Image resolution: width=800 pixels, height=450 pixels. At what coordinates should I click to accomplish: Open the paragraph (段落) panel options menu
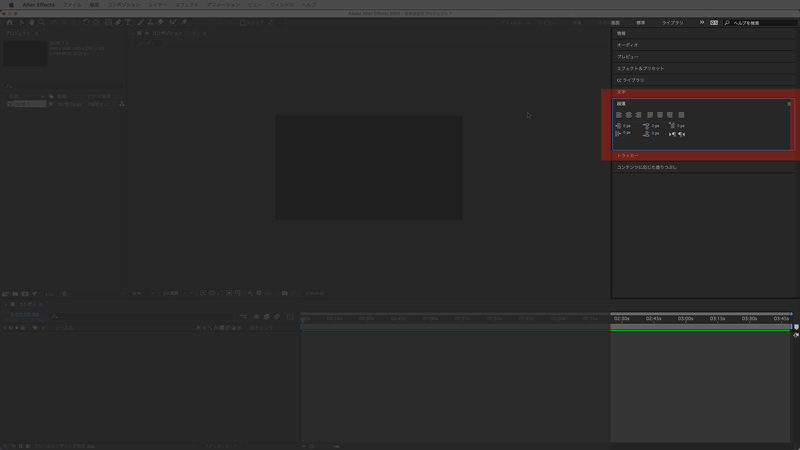[x=789, y=103]
